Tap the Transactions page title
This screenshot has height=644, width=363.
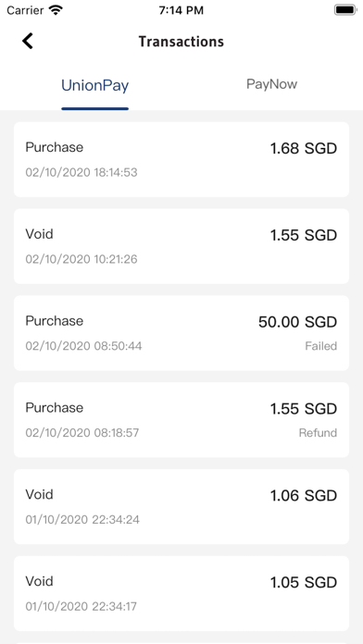(181, 42)
